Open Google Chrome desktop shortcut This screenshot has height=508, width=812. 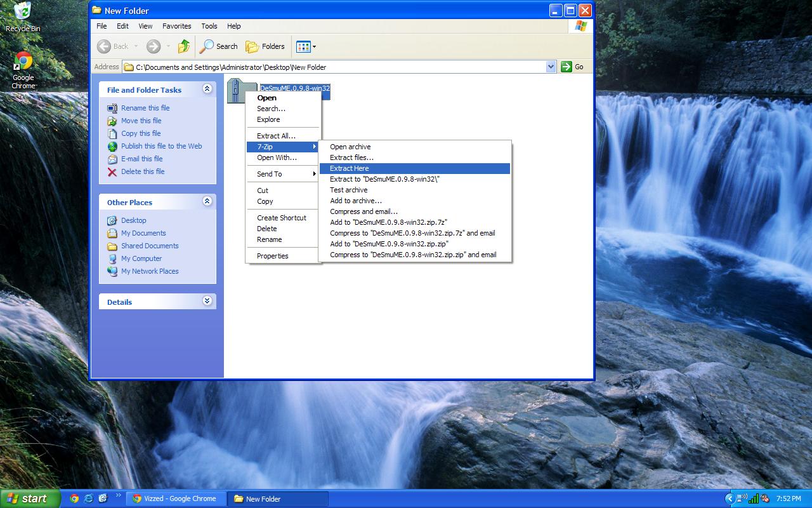(23, 62)
